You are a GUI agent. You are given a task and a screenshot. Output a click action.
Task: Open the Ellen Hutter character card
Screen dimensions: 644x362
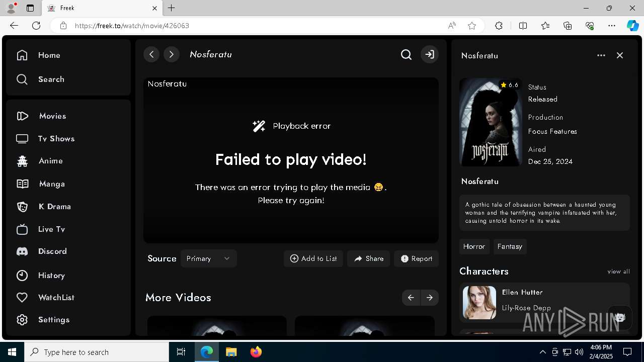[544, 302]
